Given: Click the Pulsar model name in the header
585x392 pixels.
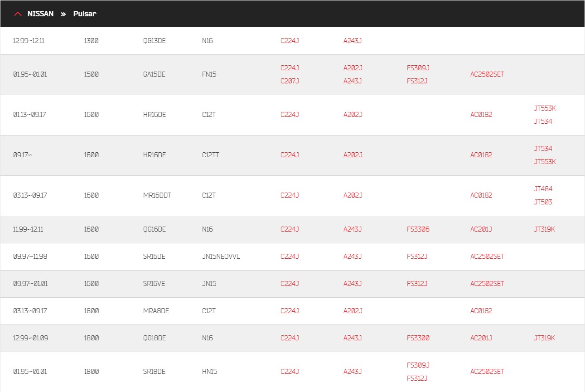Looking at the screenshot, I should (x=85, y=14).
